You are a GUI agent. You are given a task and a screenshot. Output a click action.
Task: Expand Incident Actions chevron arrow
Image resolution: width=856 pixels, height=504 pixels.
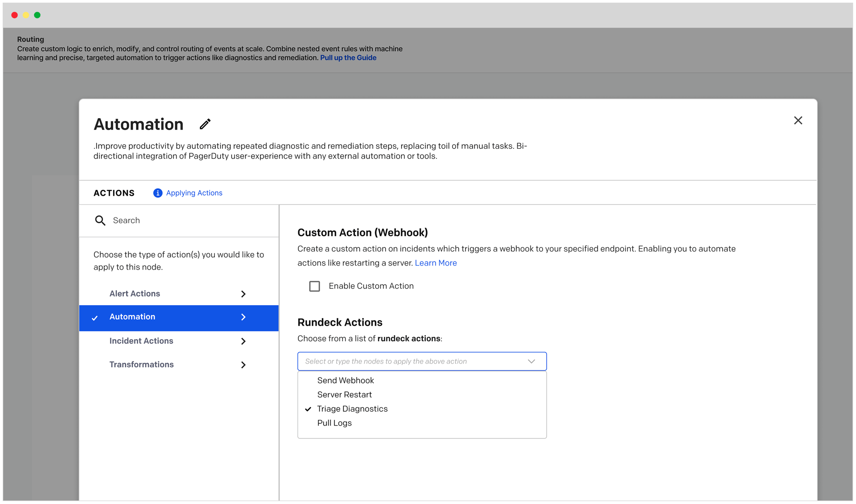(243, 341)
